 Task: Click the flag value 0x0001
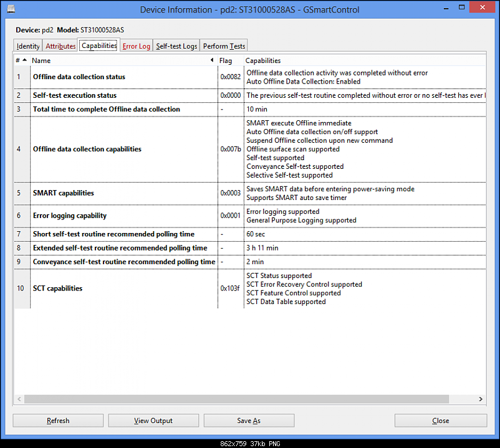pos(230,216)
